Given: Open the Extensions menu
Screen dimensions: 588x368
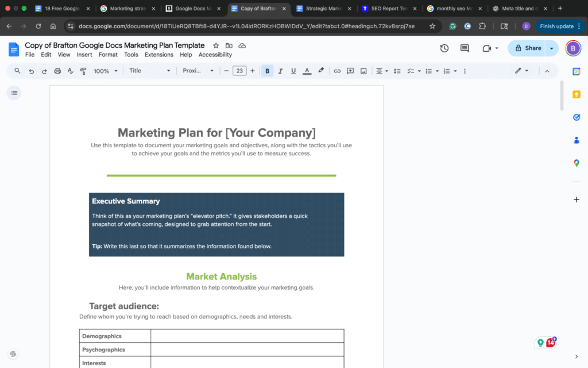Looking at the screenshot, I should click(158, 54).
